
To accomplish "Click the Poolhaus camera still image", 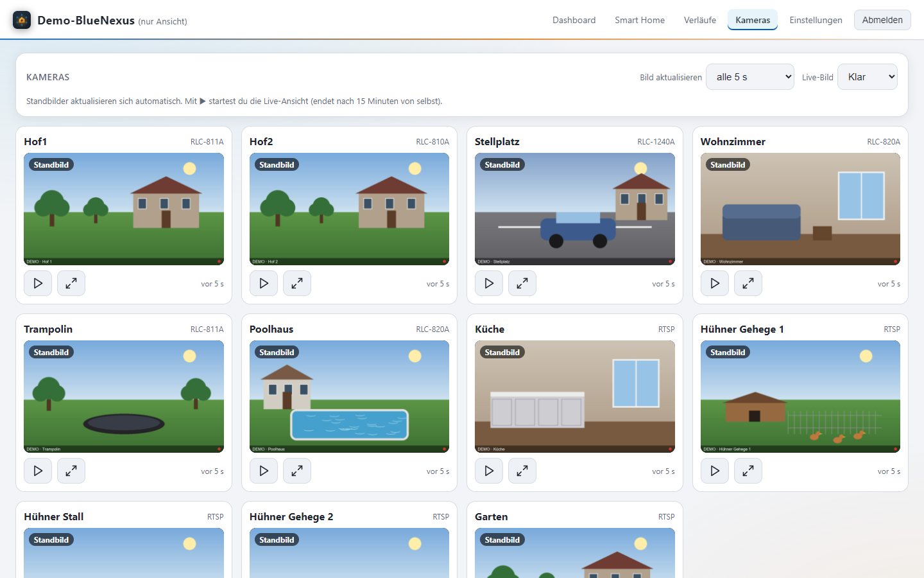I will (x=349, y=396).
